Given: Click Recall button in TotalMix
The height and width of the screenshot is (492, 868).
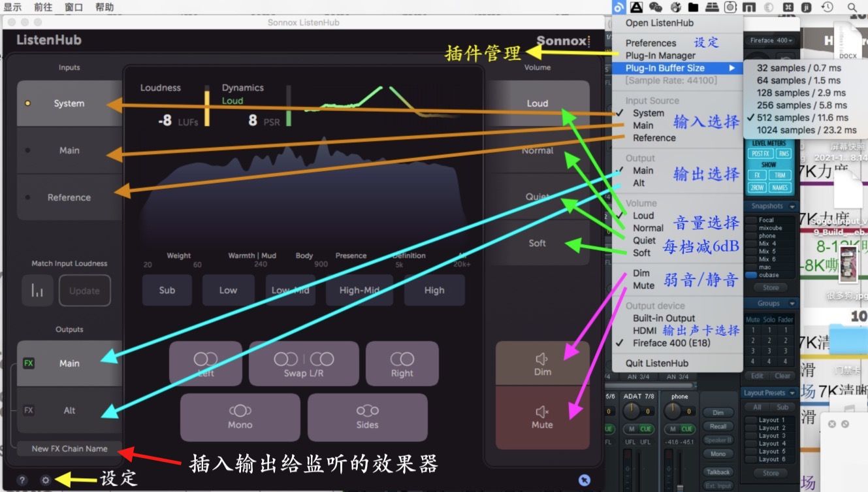Looking at the screenshot, I should (718, 426).
